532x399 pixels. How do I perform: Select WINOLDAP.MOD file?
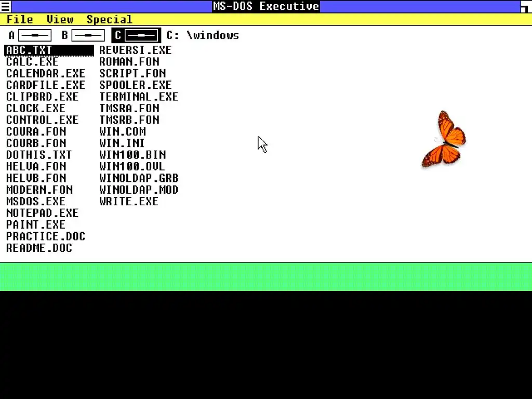[139, 190]
